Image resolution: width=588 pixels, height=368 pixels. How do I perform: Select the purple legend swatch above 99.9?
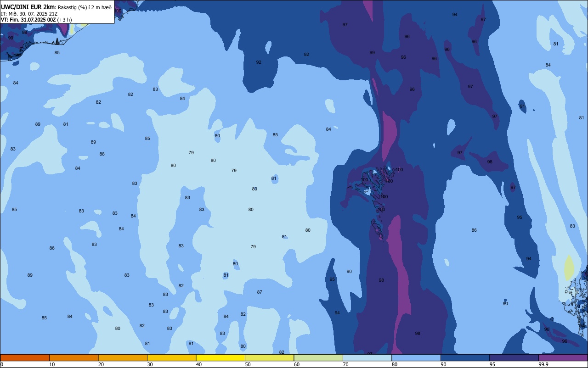563,357
